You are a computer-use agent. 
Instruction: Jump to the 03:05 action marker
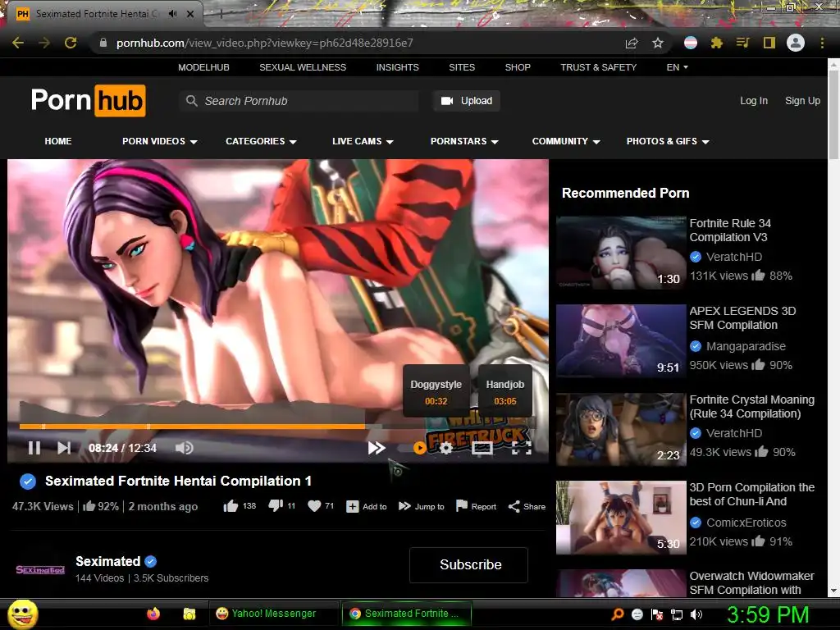505,392
